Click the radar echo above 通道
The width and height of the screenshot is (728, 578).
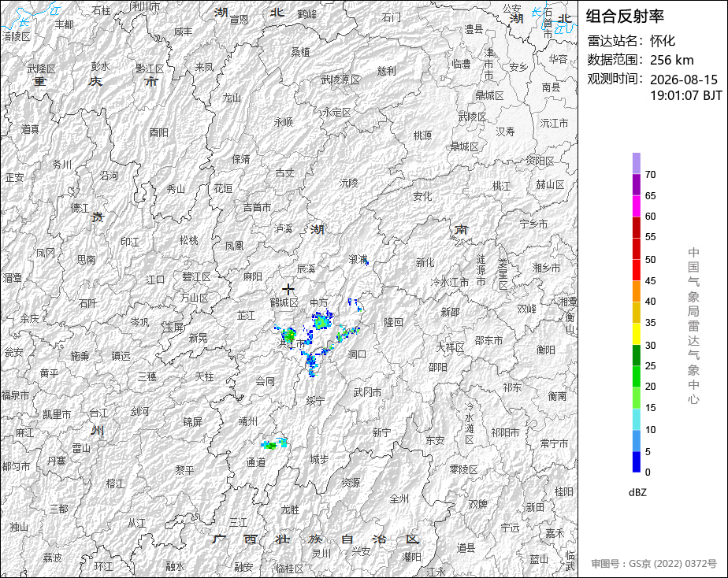click(x=274, y=443)
